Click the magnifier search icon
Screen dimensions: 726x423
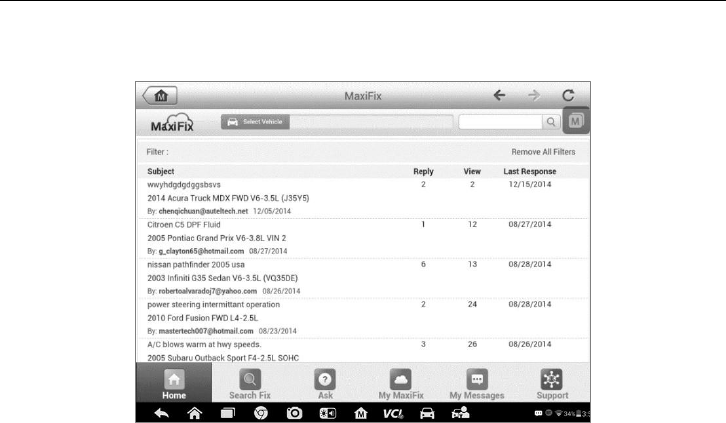click(x=551, y=122)
